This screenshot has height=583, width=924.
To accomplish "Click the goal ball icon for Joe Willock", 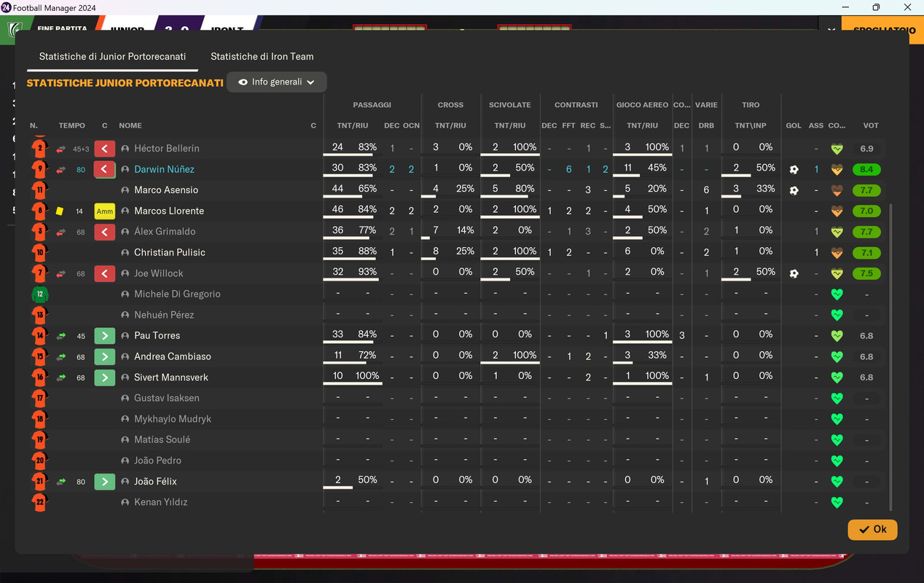I will (794, 273).
